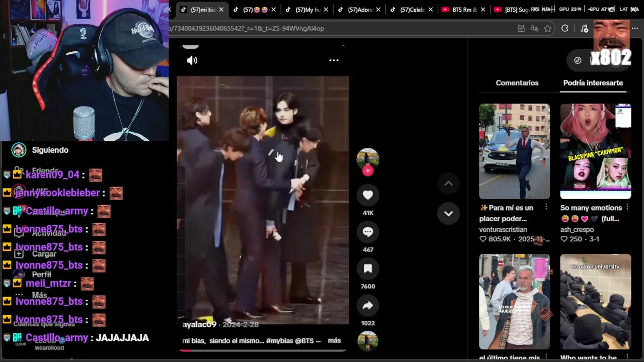
Task: Open the BLACKPINK Champion video thumbnail
Action: tap(595, 151)
